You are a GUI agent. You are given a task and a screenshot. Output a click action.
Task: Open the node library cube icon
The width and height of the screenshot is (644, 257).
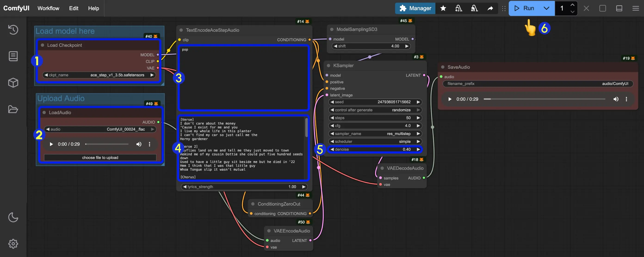click(13, 83)
